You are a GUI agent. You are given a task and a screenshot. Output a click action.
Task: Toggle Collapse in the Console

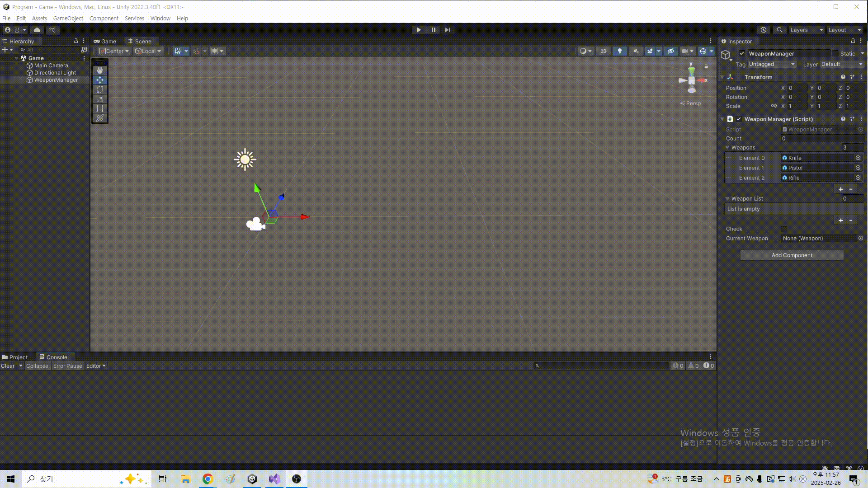click(37, 366)
